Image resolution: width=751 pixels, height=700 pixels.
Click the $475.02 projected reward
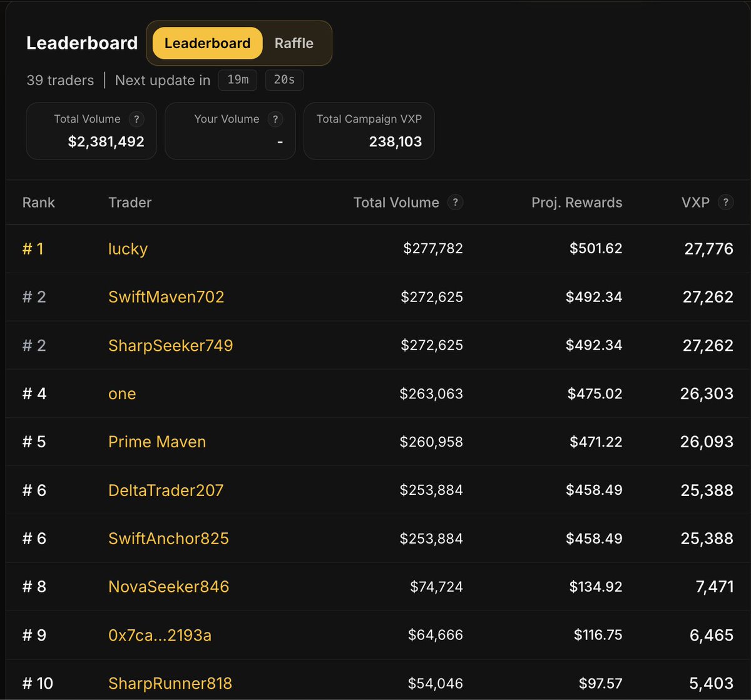point(595,393)
